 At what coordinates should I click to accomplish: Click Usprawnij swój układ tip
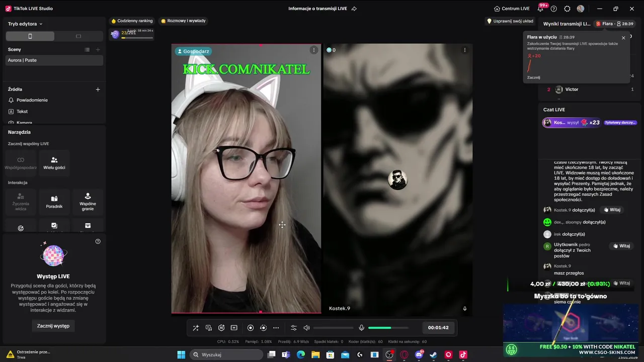(x=510, y=21)
